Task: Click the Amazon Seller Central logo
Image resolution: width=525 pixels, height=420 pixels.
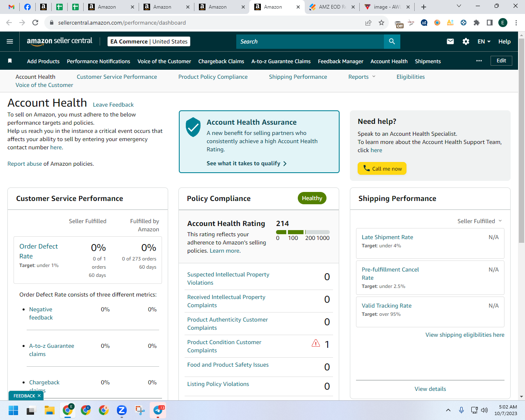Action: point(59,41)
